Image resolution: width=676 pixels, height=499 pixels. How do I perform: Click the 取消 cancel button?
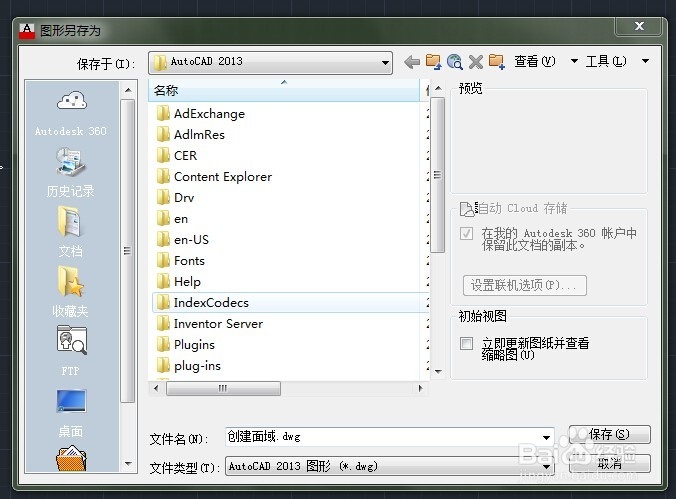[x=610, y=464]
